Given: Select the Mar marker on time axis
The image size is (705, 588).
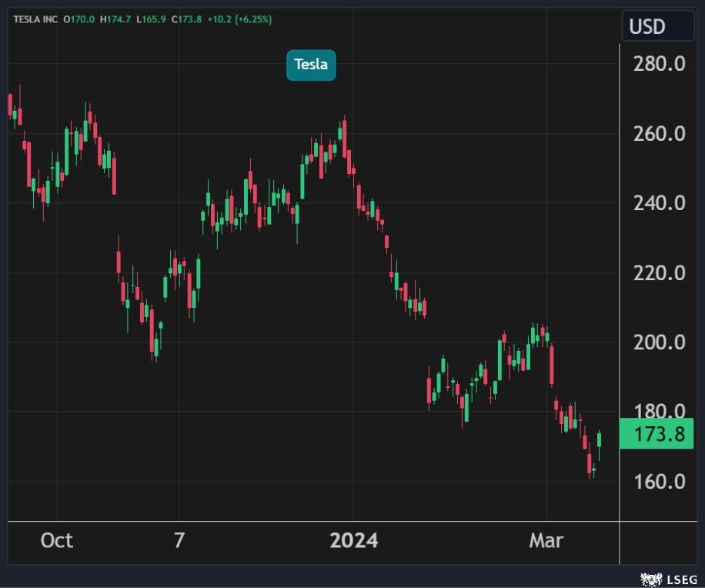Looking at the screenshot, I should 546,541.
